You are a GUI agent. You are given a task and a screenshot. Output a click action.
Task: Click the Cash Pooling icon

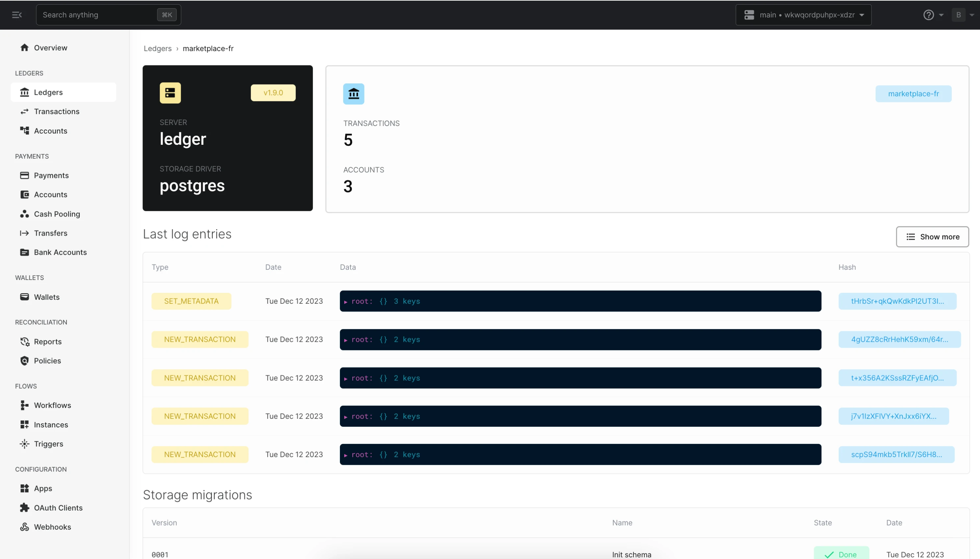pos(25,214)
